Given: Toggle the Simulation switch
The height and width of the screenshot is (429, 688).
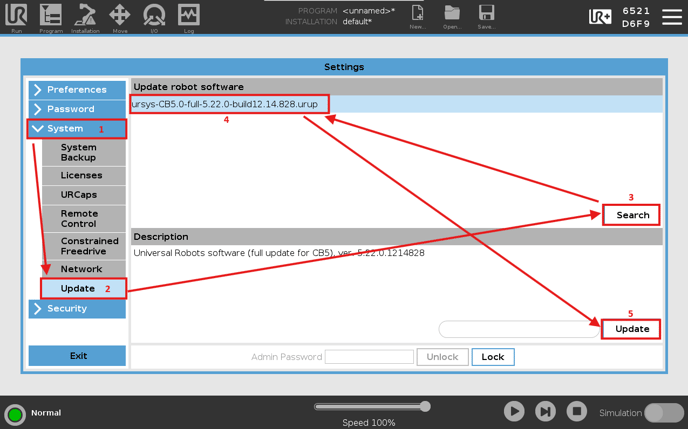Looking at the screenshot, I should pos(664,413).
